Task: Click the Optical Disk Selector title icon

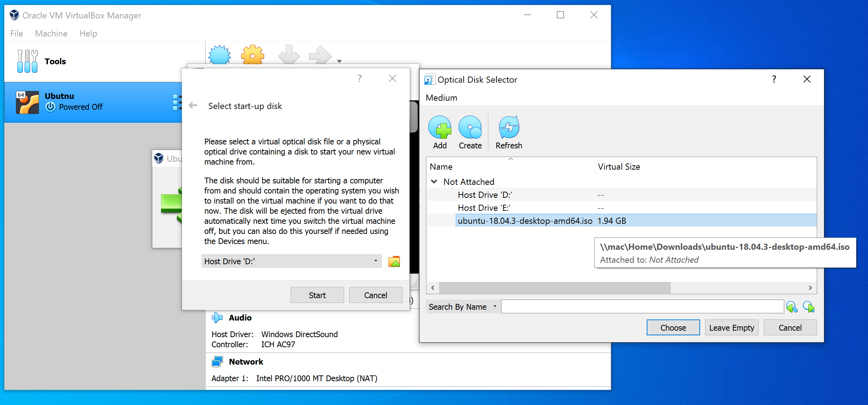Action: tap(430, 79)
